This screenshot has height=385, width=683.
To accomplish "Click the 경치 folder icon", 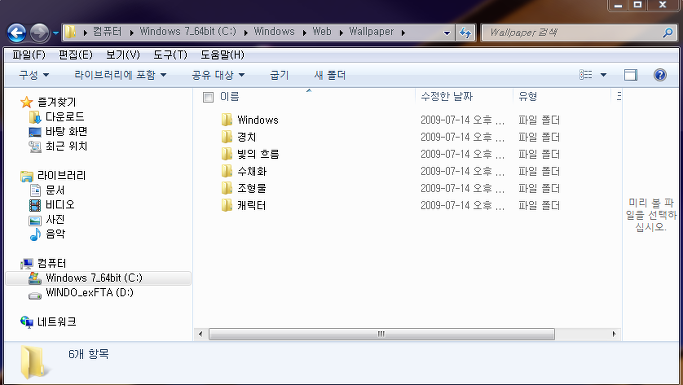I will click(x=227, y=137).
